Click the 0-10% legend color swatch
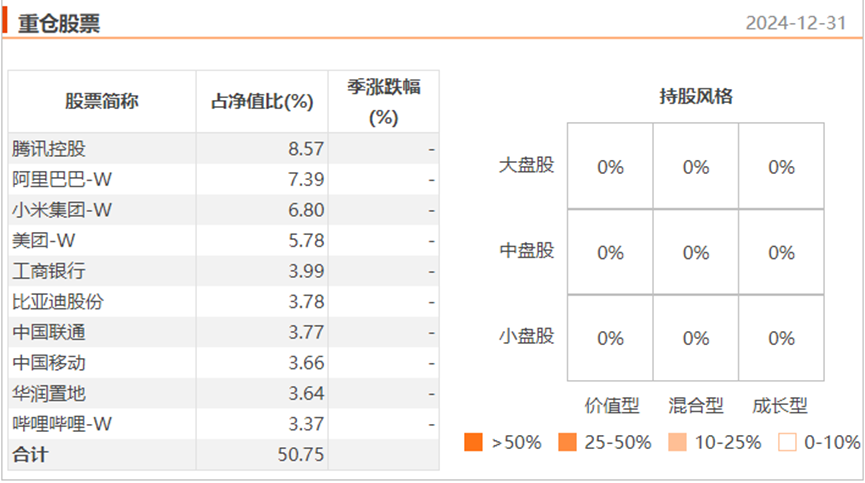The height and width of the screenshot is (483, 865). coord(787,441)
